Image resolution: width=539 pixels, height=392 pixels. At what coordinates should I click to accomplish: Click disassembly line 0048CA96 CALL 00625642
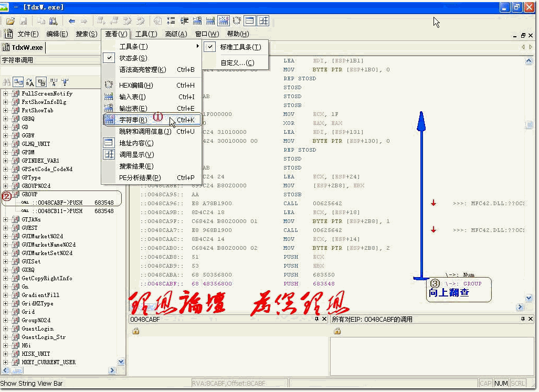coord(240,203)
